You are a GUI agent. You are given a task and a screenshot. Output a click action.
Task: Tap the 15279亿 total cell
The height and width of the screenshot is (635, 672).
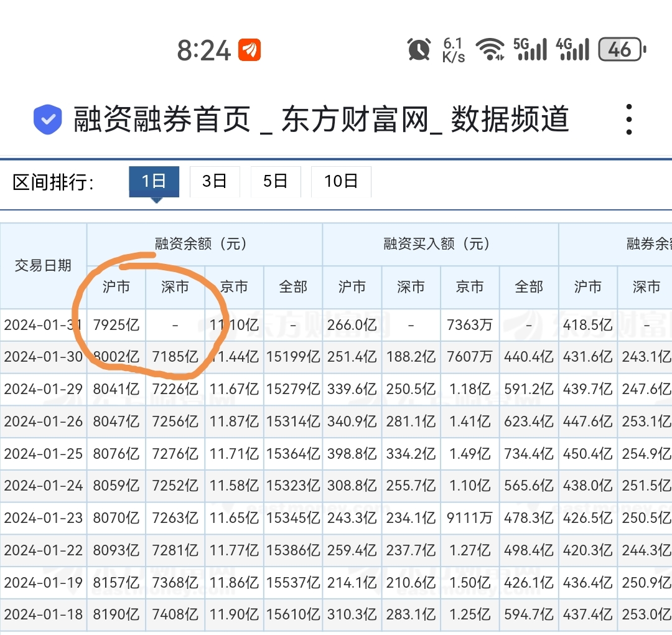coord(293,389)
